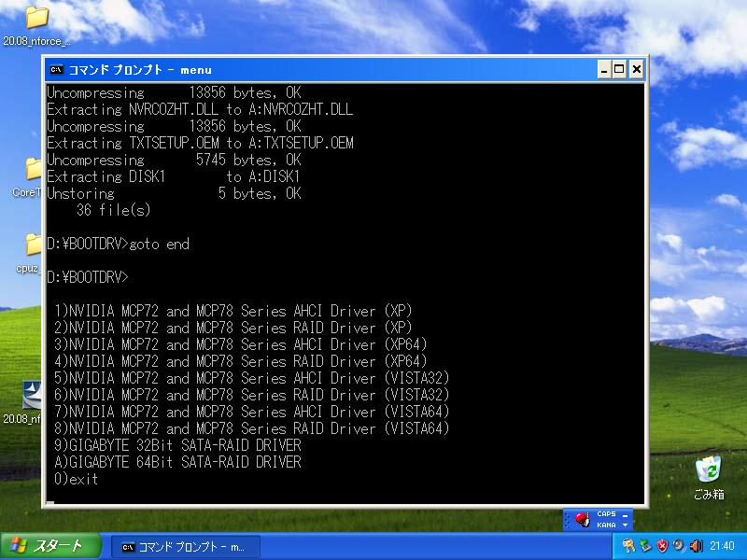Click the Safely Remove Hardware tray icon

[645, 546]
